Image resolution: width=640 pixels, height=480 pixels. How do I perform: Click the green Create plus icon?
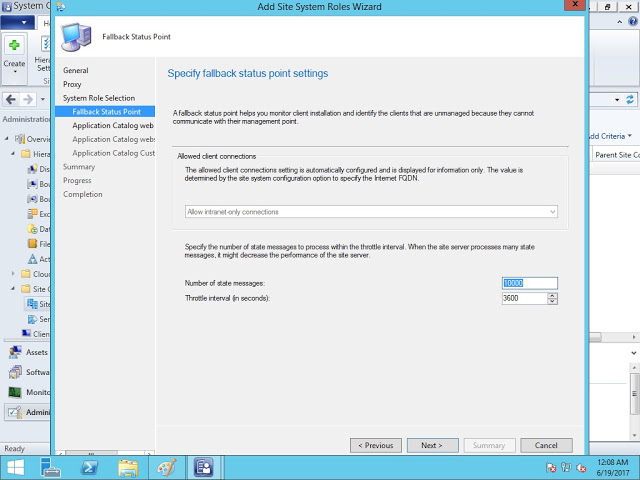(15, 46)
